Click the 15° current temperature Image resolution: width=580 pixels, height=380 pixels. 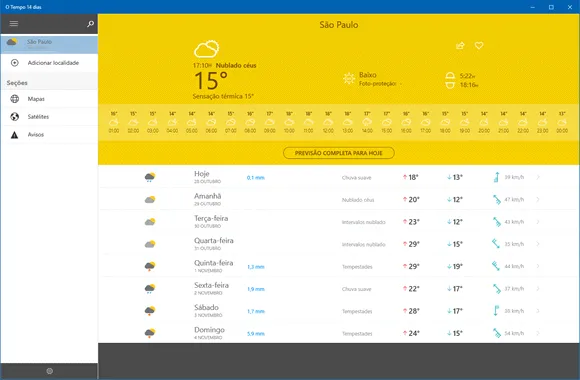pyautogui.click(x=210, y=81)
